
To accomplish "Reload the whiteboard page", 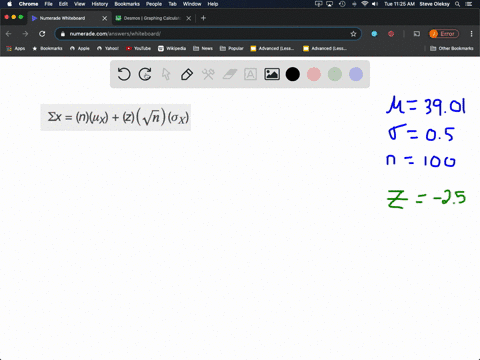I will tap(42, 34).
